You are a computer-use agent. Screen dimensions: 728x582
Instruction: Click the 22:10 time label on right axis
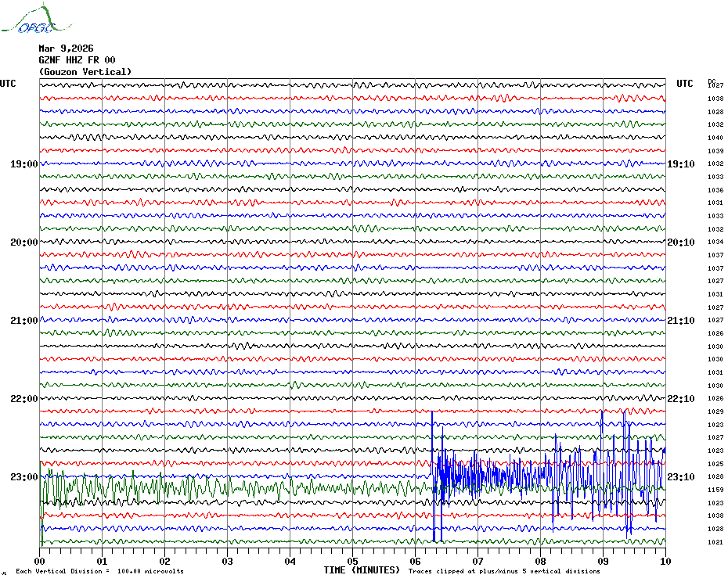[679, 399]
